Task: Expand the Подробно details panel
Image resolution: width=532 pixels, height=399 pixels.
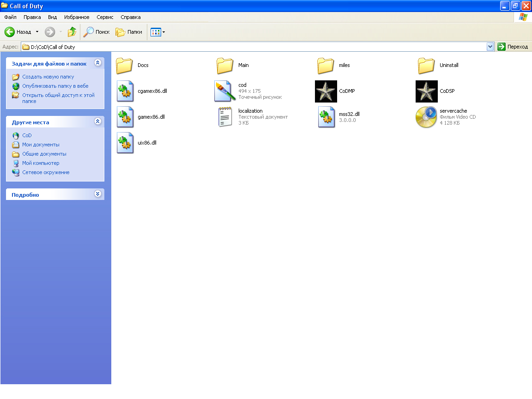Action: pos(98,194)
